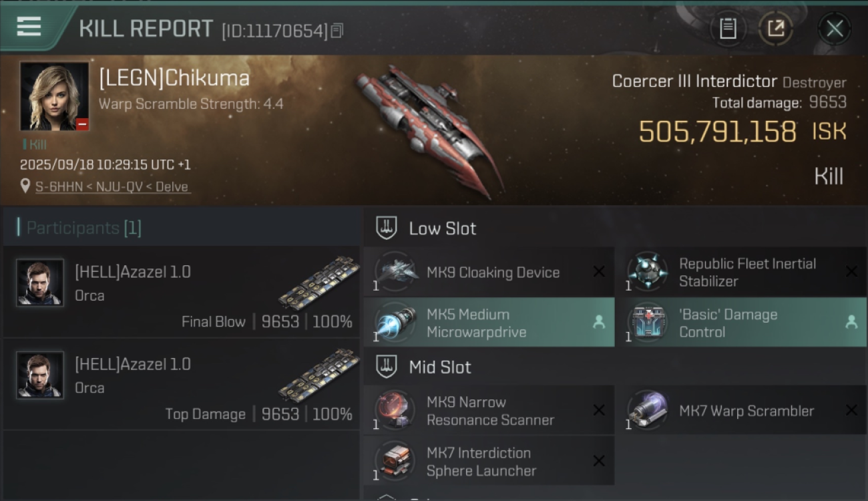Open the S-6HHN location link
This screenshot has height=501, width=868.
click(x=112, y=187)
